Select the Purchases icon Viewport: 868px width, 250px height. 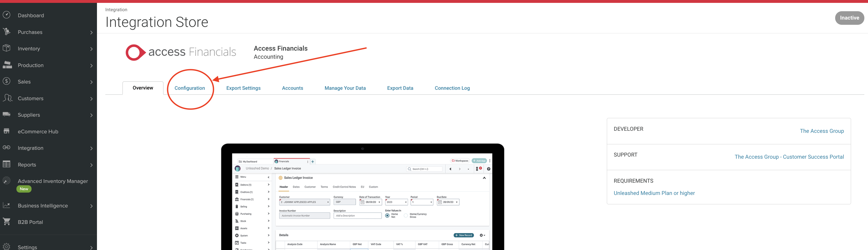coord(7,31)
